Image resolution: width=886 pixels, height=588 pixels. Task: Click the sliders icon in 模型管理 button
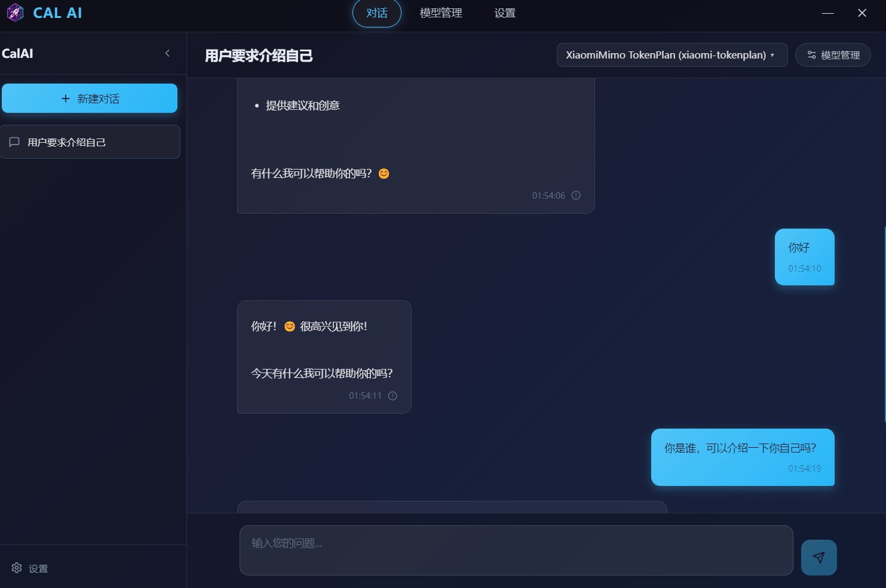811,55
